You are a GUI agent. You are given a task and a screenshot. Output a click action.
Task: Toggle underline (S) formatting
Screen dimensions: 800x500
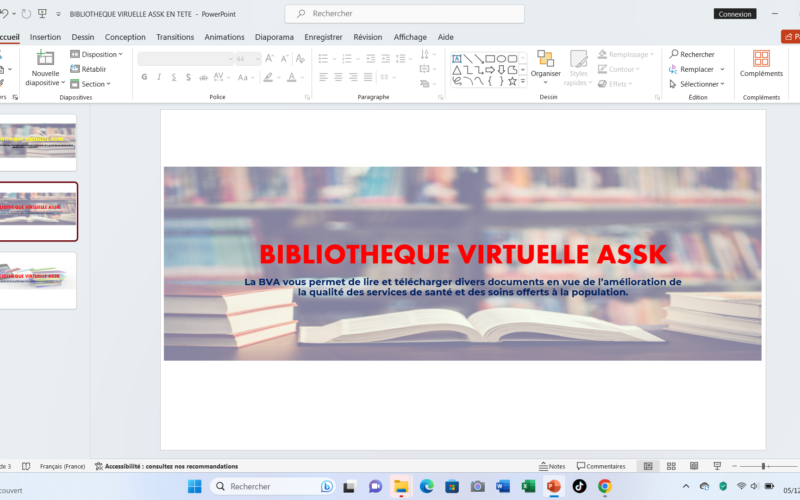coord(174,77)
